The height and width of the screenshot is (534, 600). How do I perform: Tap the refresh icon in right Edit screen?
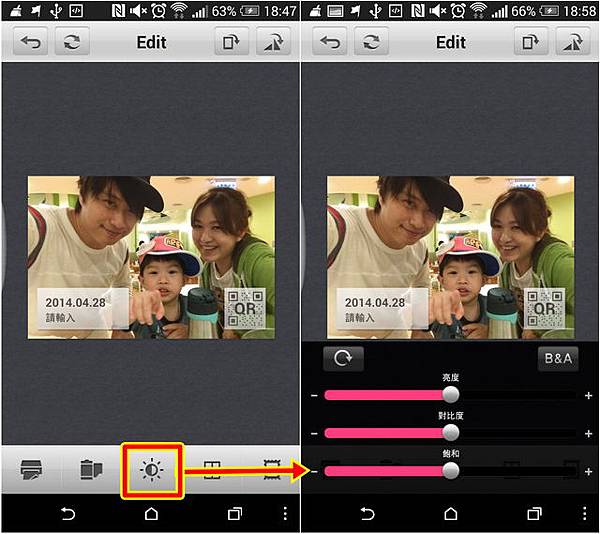coord(372,42)
